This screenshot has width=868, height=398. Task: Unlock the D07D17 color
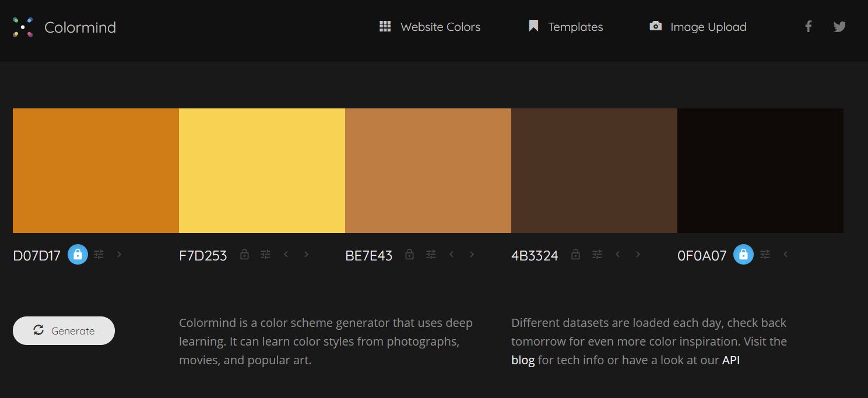click(78, 255)
